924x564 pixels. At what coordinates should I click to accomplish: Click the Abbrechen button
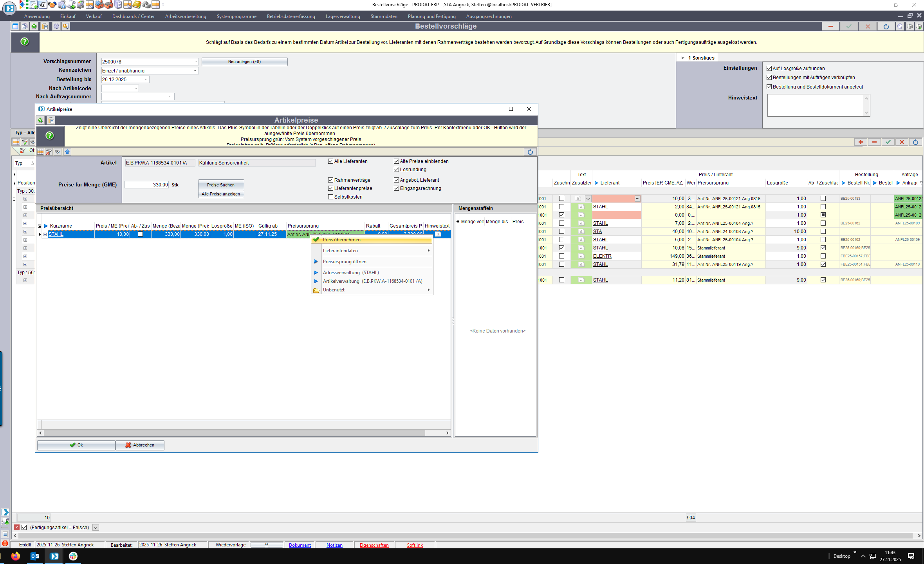140,445
